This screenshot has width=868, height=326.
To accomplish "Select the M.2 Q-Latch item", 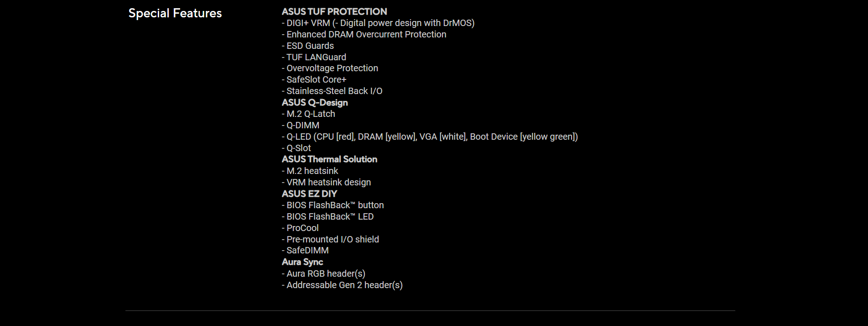I will [308, 114].
